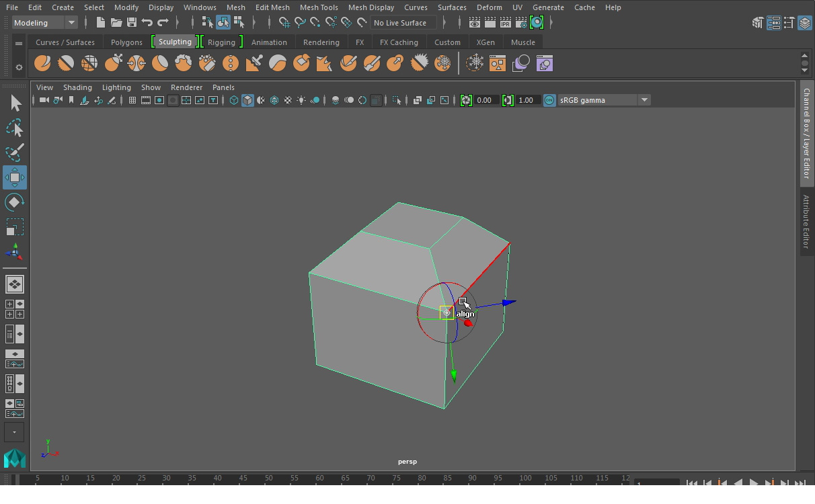The height and width of the screenshot is (504, 815).
Task: Activate the Select tool arrow in toolbox
Action: point(15,103)
